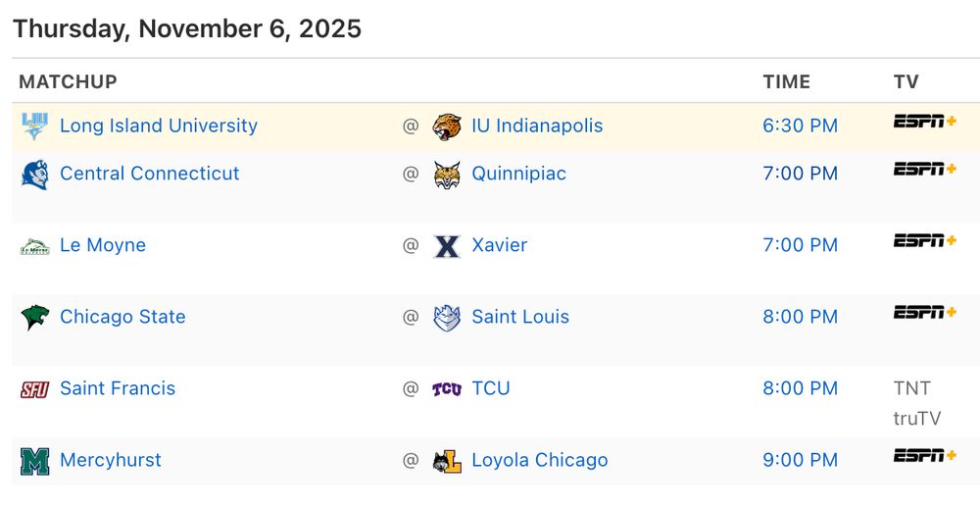Click the ESPN+ logo for Le Moyne game
Image resolution: width=980 pixels, height=506 pixels.
[924, 240]
